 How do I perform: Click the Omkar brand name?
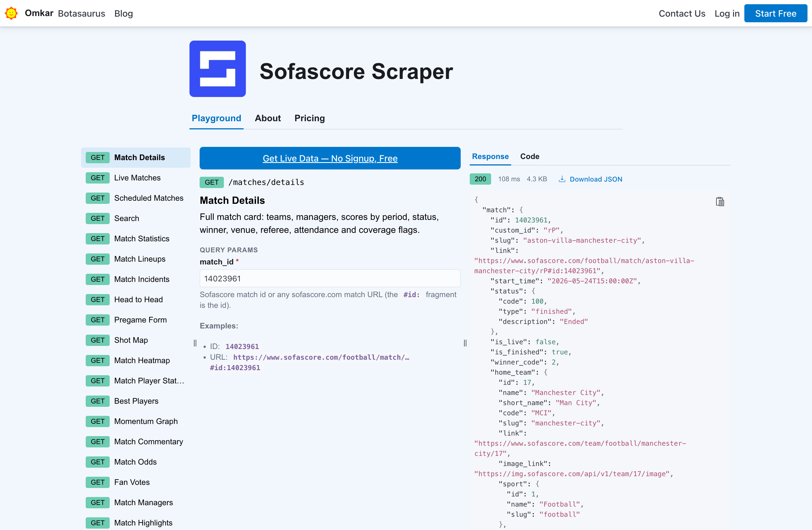[x=39, y=13]
